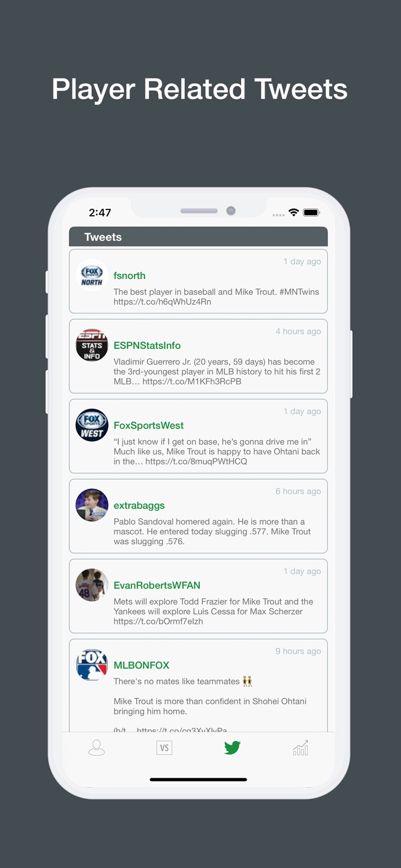Tap the Tweets header bar
This screenshot has width=401, height=868.
tap(198, 237)
